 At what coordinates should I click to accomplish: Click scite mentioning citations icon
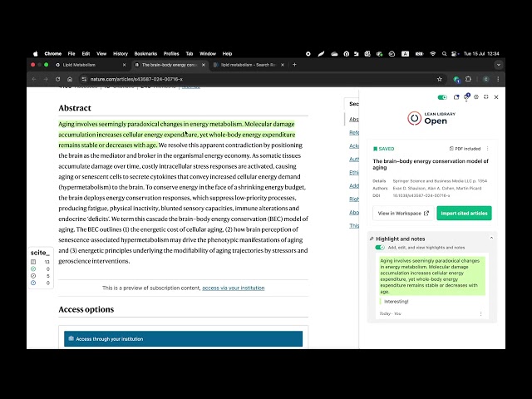pos(33,276)
